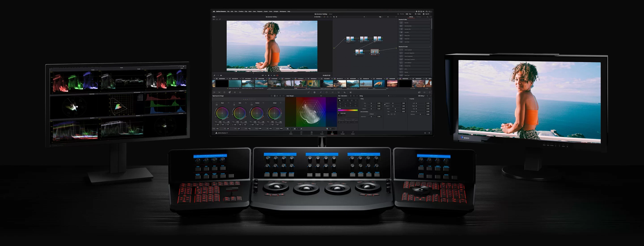
Task: Collapse the Resolve FX Blur section
Action: pos(430,19)
